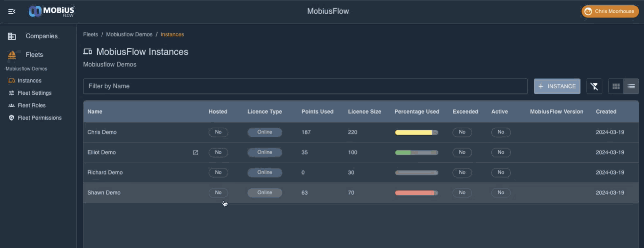Screen dimensions: 644x248
Task: Click the Fleet Permissions shield icon
Action: point(11,118)
